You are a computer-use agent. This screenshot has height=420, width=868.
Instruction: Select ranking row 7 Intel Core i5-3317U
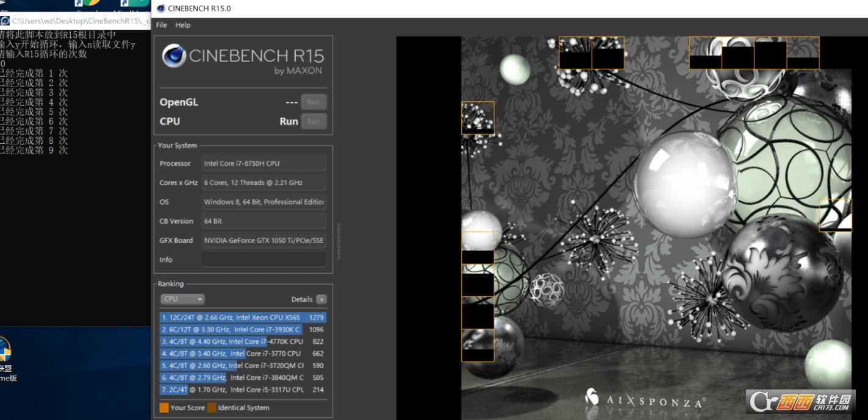tap(243, 390)
